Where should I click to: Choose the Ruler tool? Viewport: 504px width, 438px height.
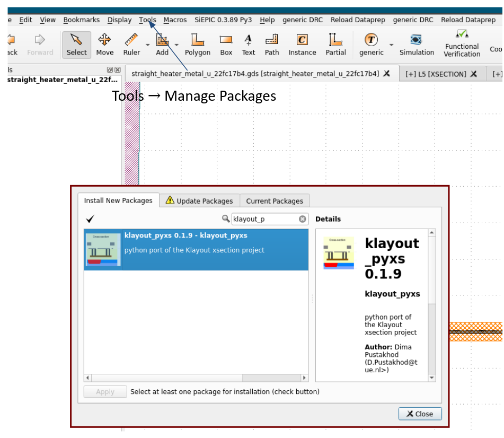pyautogui.click(x=131, y=45)
